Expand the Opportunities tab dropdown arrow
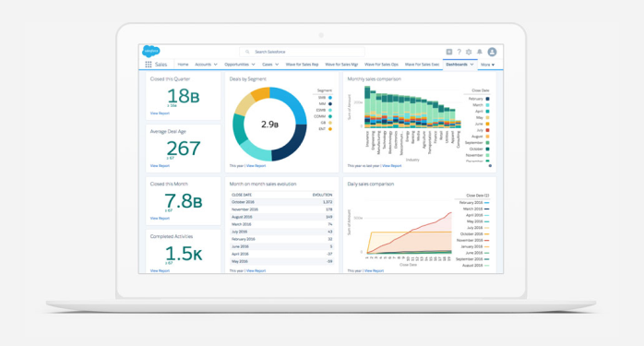Image resolution: width=644 pixels, height=346 pixels. click(253, 65)
